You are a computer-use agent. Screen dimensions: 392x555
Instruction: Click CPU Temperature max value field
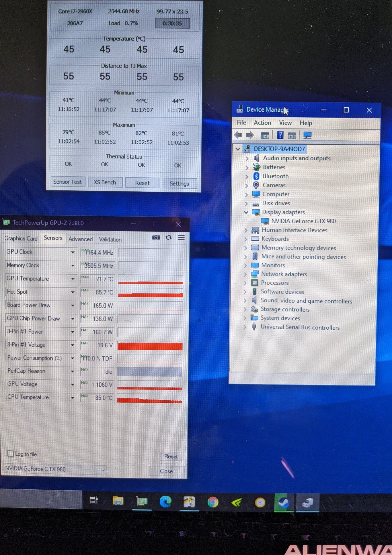pos(97,398)
